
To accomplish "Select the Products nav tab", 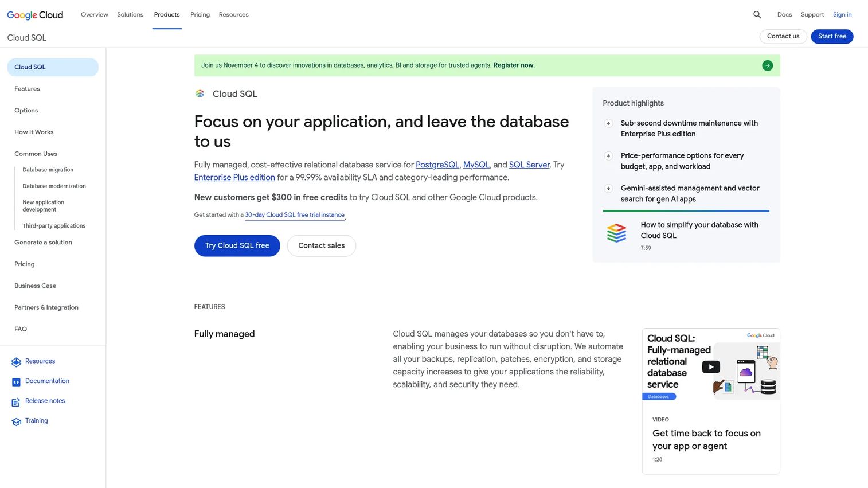I will 167,15.
